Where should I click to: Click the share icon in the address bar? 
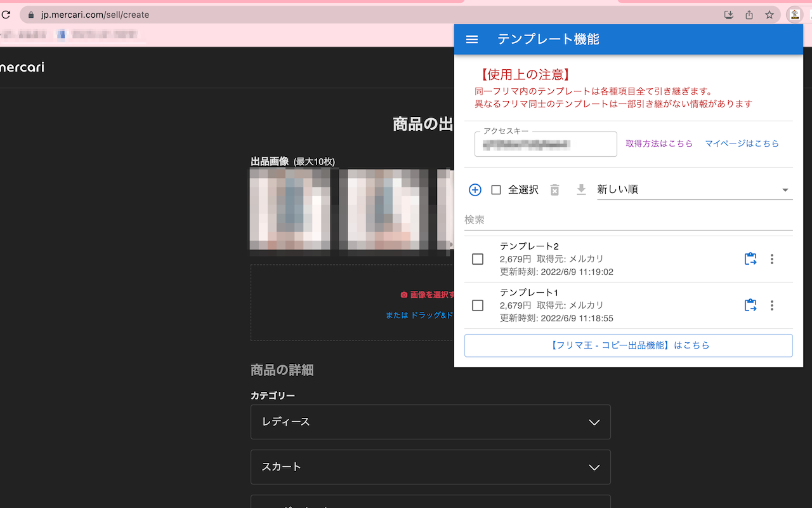pyautogui.click(x=749, y=15)
